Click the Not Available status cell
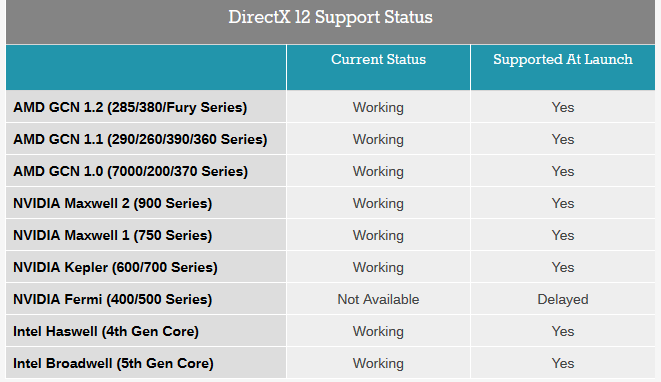Image resolution: width=661 pixels, height=382 pixels. pos(378,299)
